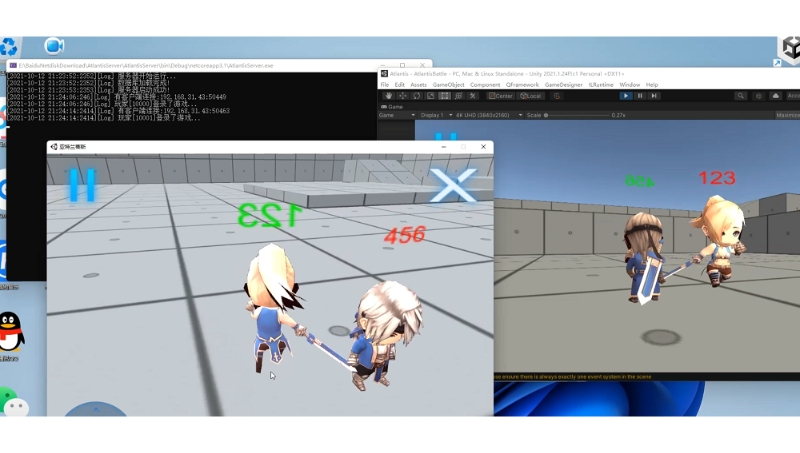Viewport: 800px width, 453px height.
Task: Toggle handle rotation Local button
Action: (x=531, y=96)
